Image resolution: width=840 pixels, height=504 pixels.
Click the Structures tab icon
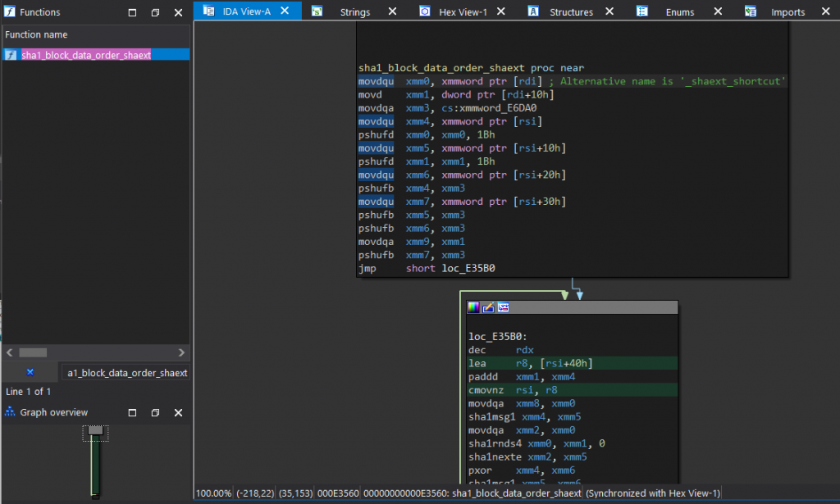pyautogui.click(x=533, y=11)
